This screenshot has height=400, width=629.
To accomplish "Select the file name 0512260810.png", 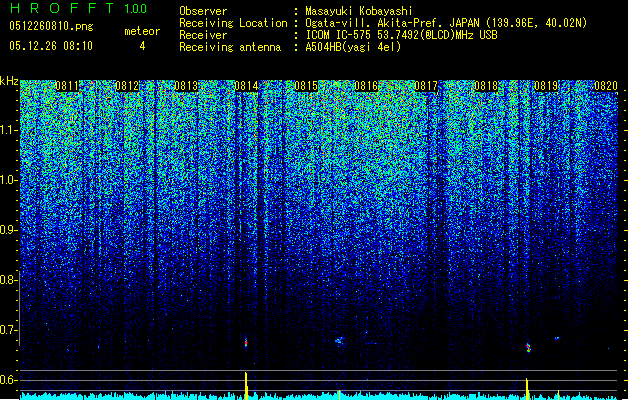I will [51, 26].
